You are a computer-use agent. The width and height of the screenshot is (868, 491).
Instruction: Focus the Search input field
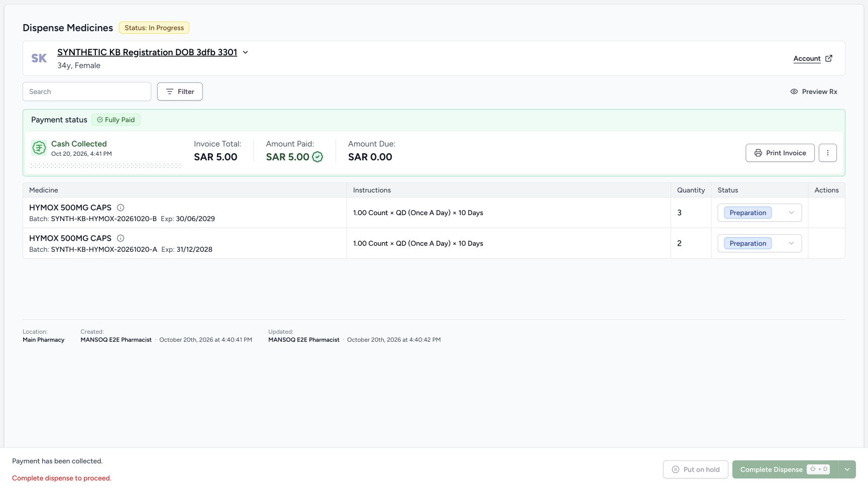coord(87,91)
